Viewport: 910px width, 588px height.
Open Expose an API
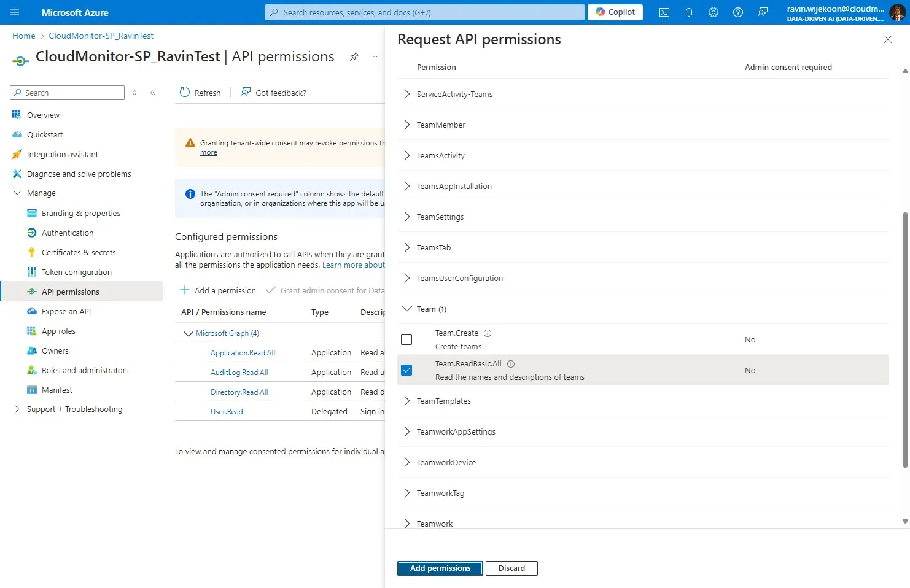coord(66,311)
